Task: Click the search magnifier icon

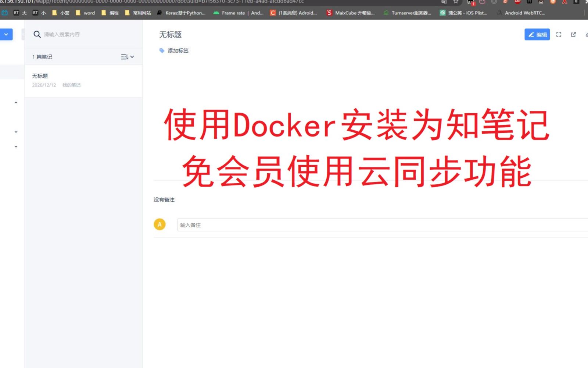Action: [37, 34]
